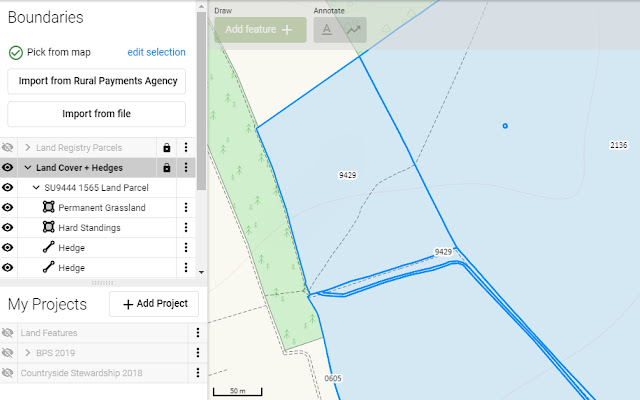The image size is (640, 400).
Task: Select the line/arrow annotation tool
Action: [353, 30]
